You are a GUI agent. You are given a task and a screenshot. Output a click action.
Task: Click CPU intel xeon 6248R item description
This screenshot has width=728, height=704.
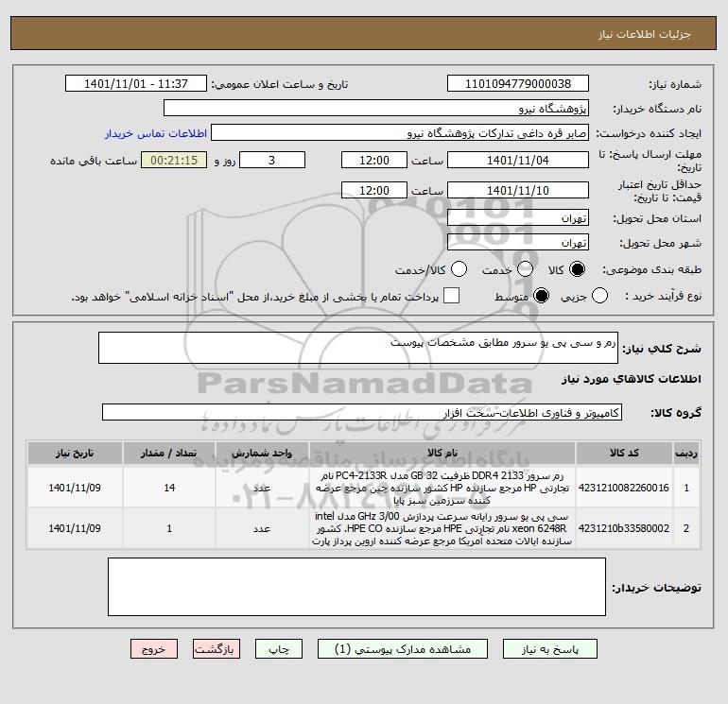point(442,528)
